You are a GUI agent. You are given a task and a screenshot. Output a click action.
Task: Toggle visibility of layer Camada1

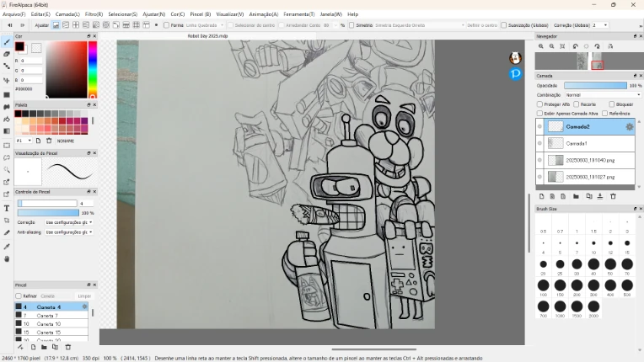tap(539, 143)
